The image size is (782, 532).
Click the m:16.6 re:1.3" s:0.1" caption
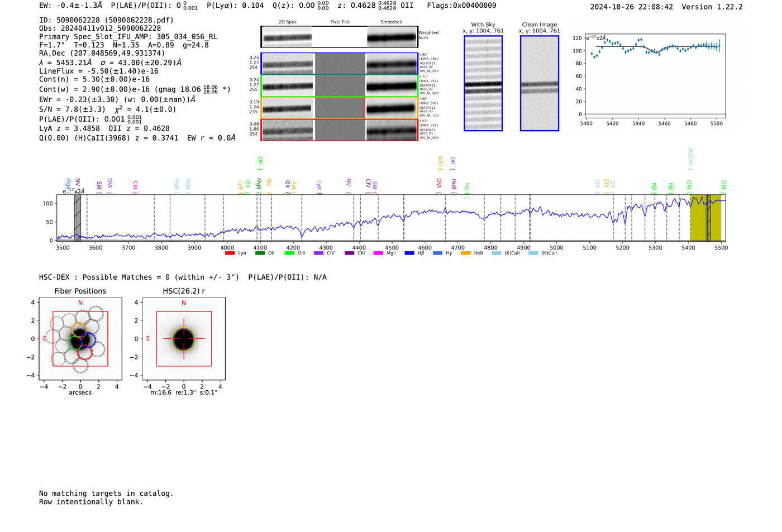click(x=184, y=392)
